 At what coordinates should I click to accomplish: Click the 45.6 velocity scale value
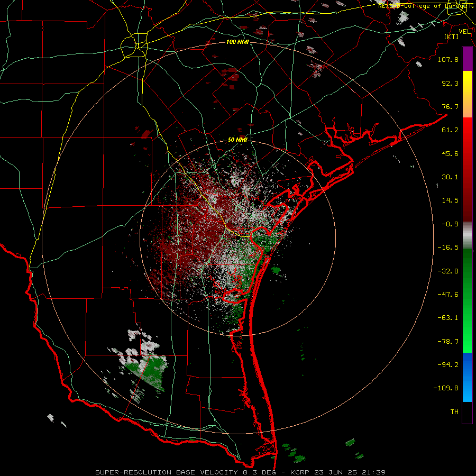[450, 153]
